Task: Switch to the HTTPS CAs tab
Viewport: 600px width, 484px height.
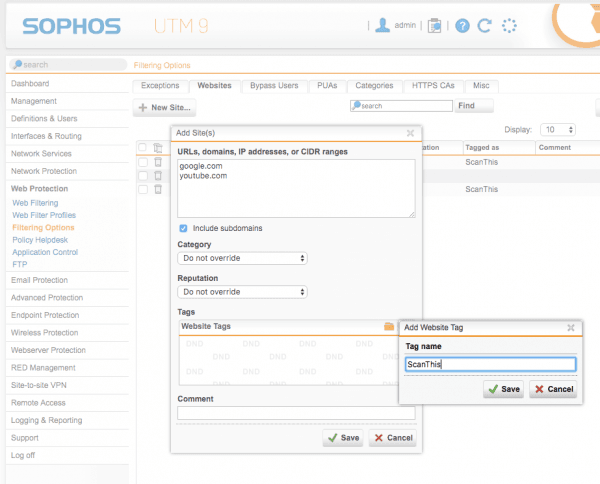Action: pyautogui.click(x=433, y=86)
